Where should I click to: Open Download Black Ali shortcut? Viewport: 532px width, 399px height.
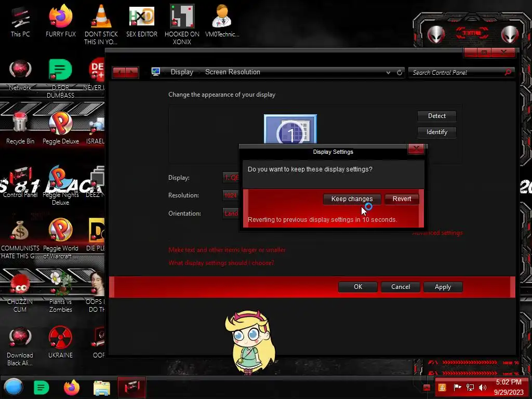[x=20, y=346]
